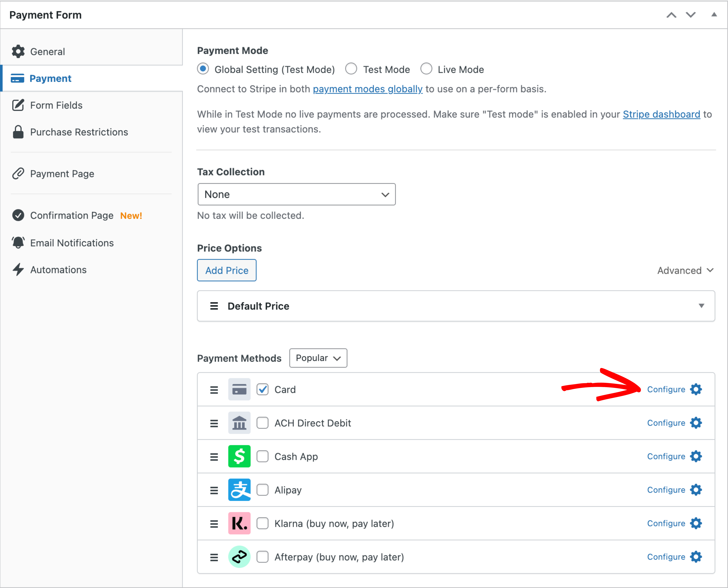The image size is (728, 588).
Task: Click the Klarna logo icon
Action: coord(239,523)
